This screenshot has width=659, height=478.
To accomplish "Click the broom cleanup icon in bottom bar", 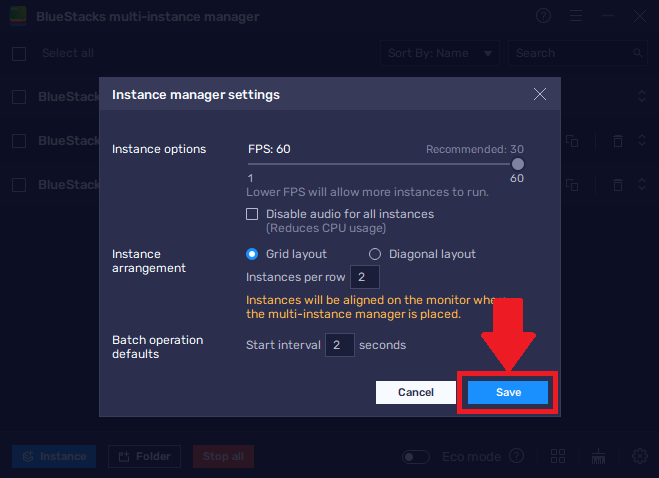I will tap(599, 457).
